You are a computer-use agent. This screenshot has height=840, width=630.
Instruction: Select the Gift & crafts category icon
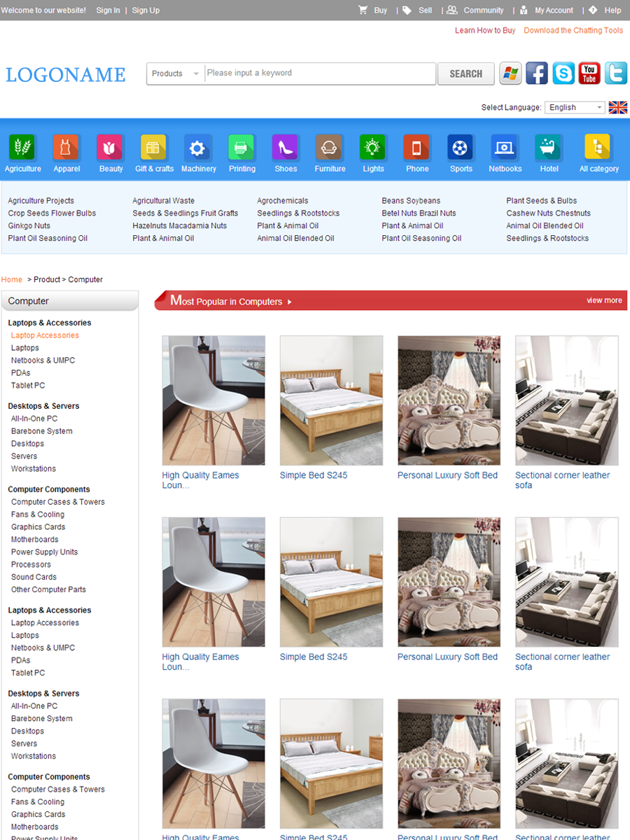click(154, 147)
